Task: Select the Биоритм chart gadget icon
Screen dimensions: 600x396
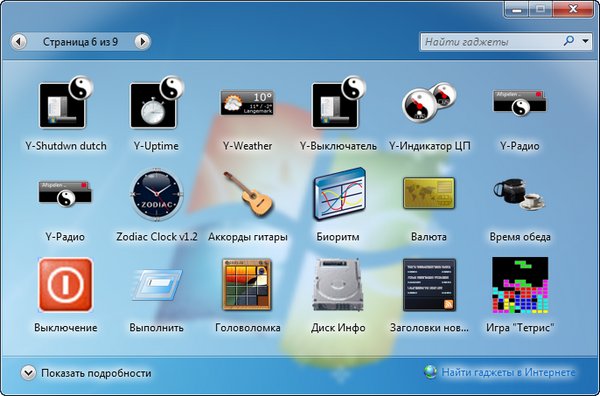Action: [x=339, y=194]
